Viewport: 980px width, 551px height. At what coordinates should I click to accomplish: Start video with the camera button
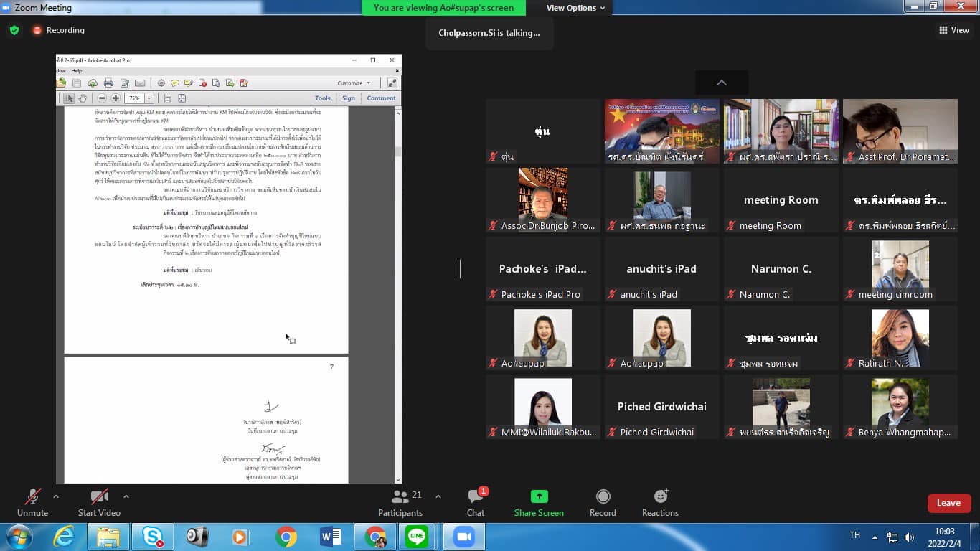[x=99, y=502]
